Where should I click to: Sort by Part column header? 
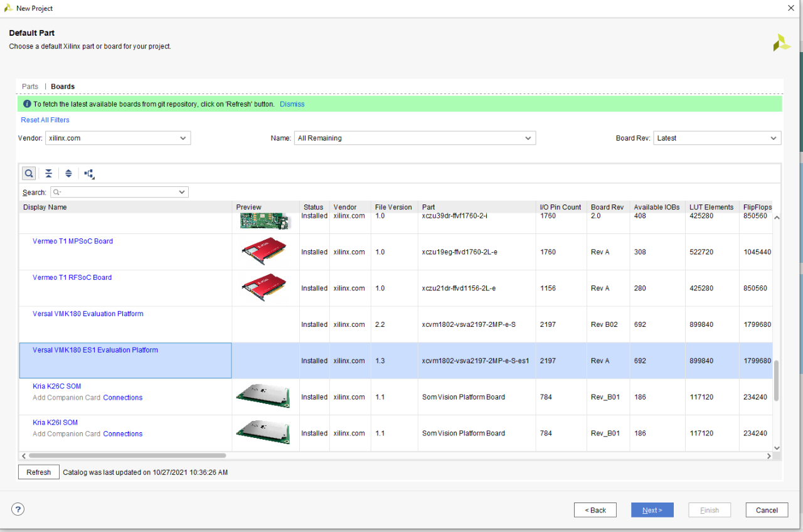tap(477, 207)
